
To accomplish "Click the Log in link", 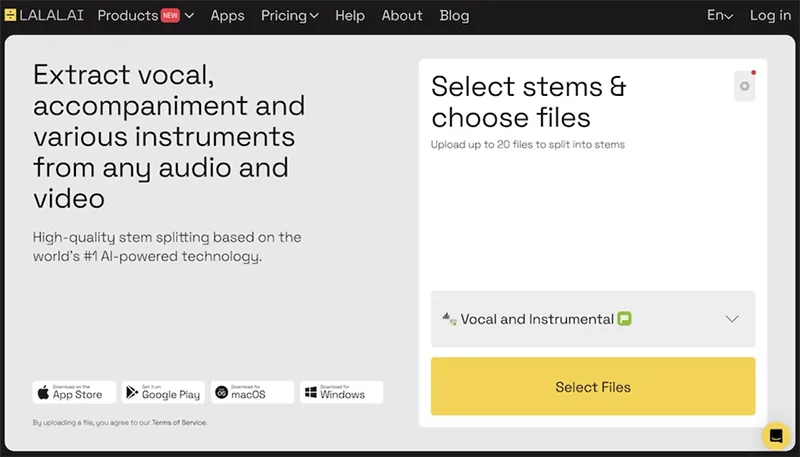I will click(770, 15).
